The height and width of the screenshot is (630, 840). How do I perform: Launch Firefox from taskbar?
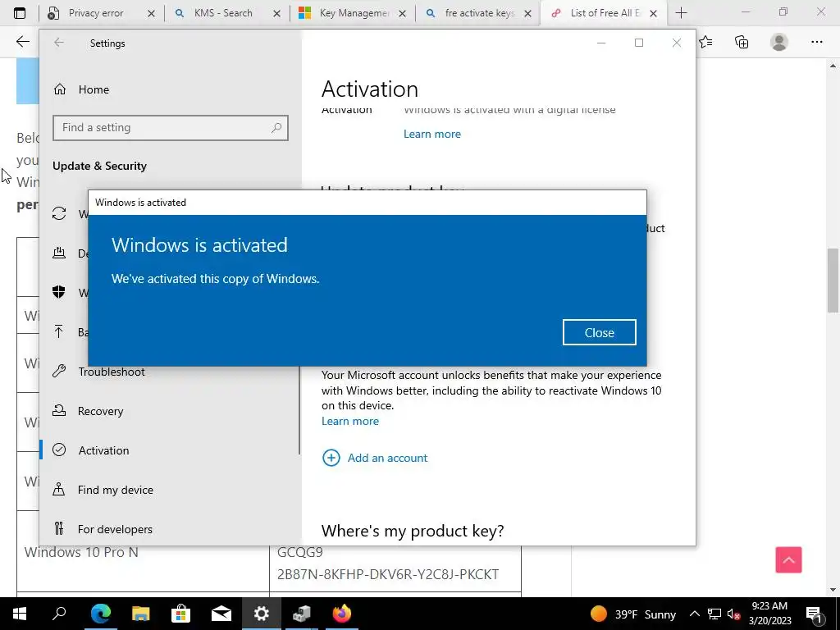[342, 614]
